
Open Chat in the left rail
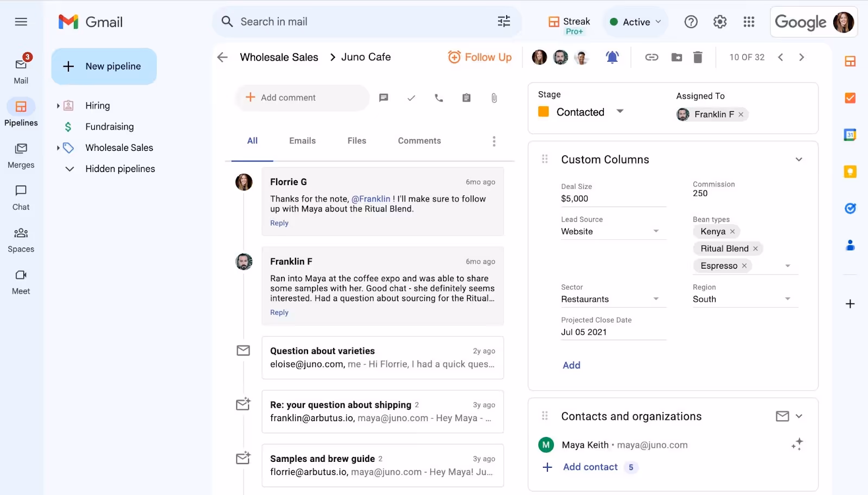(x=21, y=198)
